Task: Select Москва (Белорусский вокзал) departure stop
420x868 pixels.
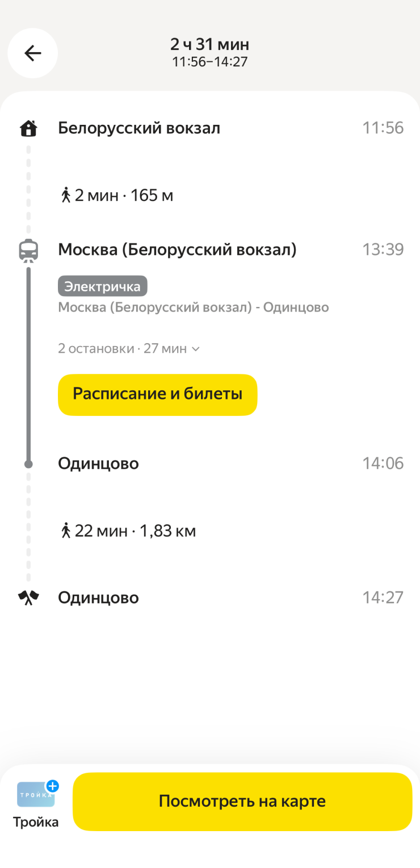Action: click(177, 250)
